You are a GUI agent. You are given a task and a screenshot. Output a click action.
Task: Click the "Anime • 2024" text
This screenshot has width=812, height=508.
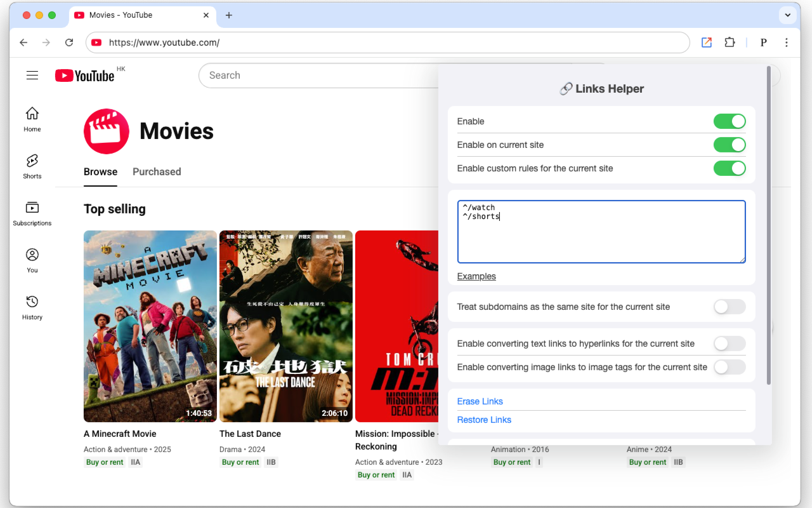649,449
